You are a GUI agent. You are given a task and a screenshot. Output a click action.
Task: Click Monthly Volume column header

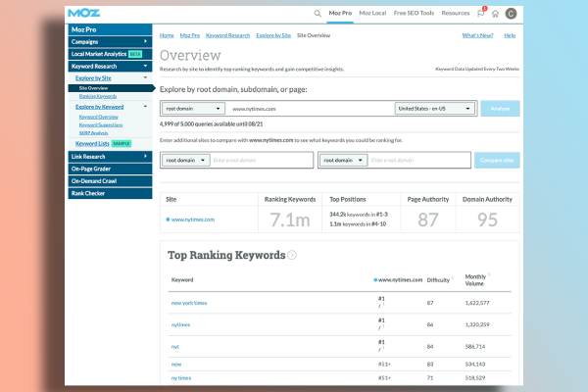click(475, 280)
